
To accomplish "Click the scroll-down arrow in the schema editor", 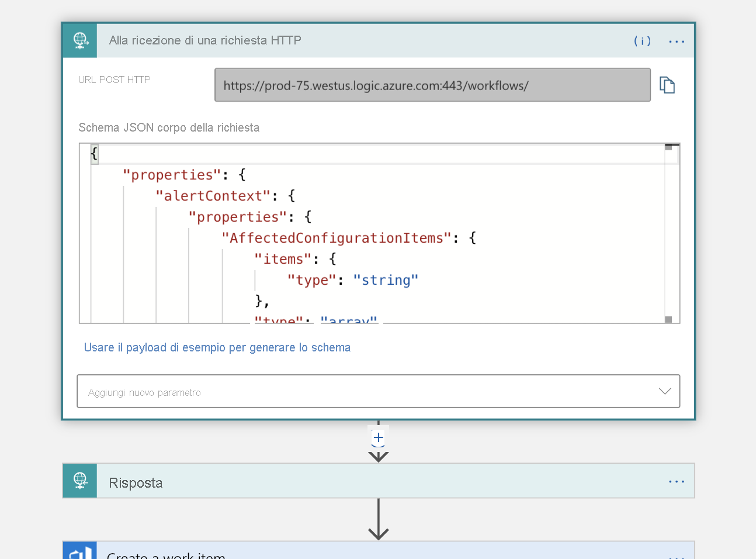I will [670, 319].
